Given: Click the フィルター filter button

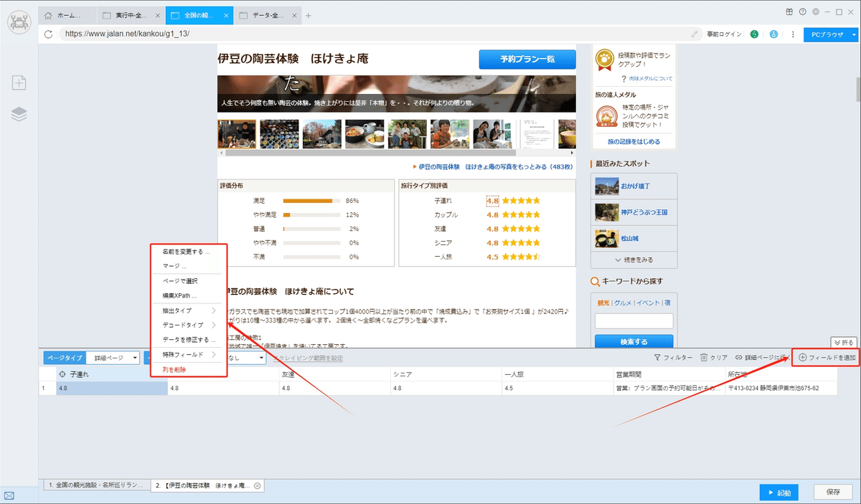Looking at the screenshot, I should pos(674,357).
